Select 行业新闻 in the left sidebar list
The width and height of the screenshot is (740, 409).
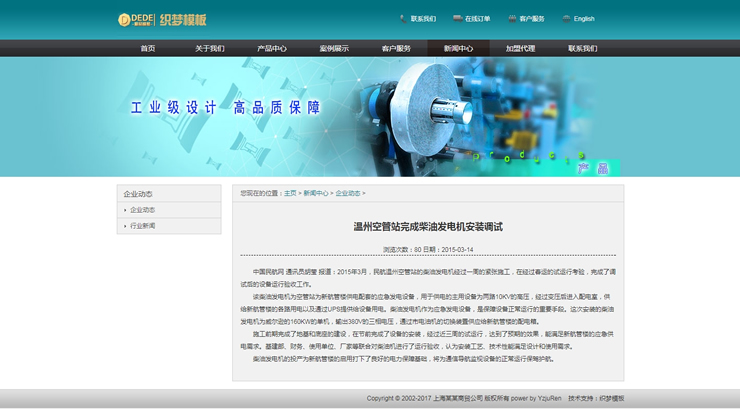tap(143, 226)
